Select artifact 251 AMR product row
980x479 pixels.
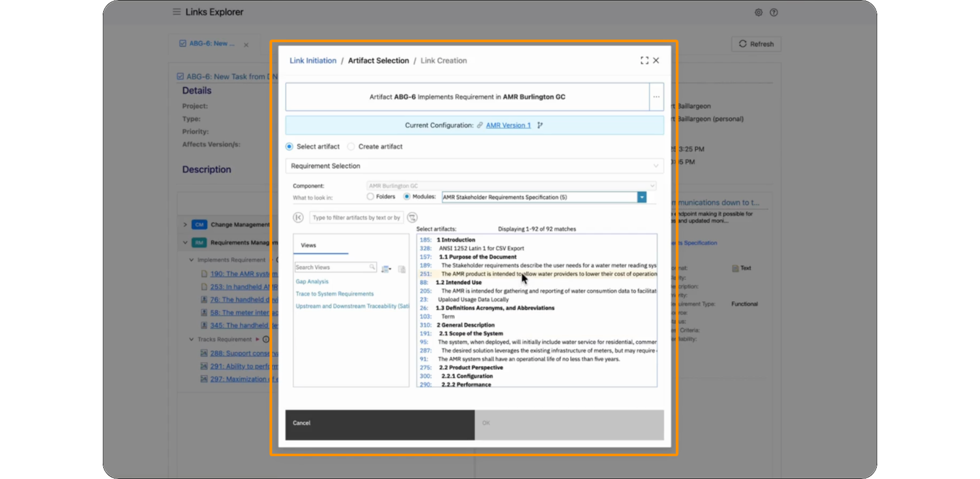537,274
